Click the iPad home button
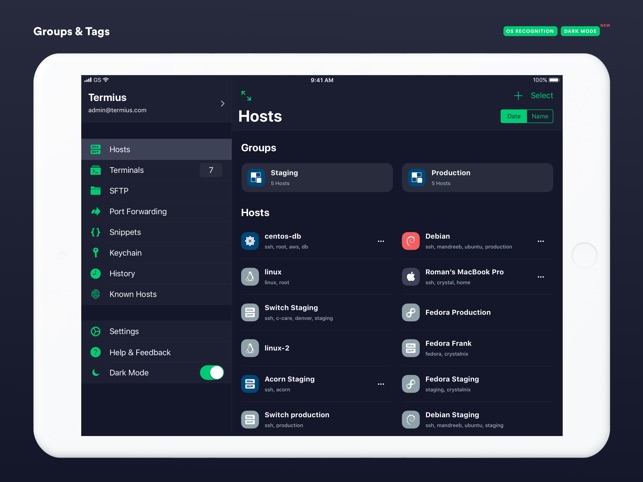Viewport: 643px width, 482px height. (x=584, y=255)
